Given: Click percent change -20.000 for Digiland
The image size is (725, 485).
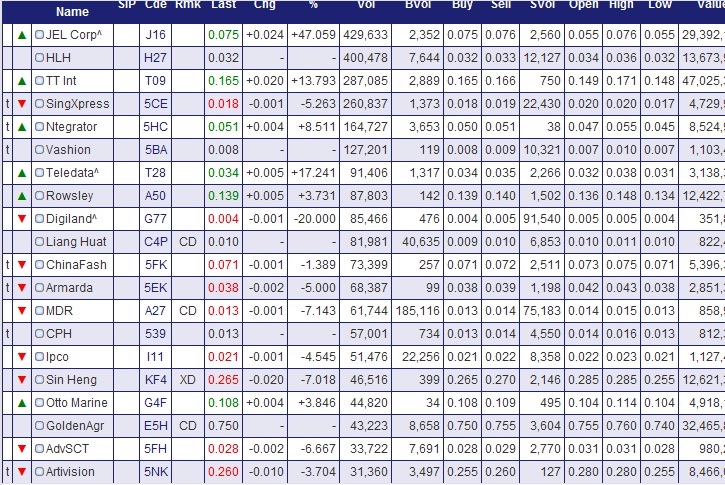Looking at the screenshot, I should click(315, 219).
